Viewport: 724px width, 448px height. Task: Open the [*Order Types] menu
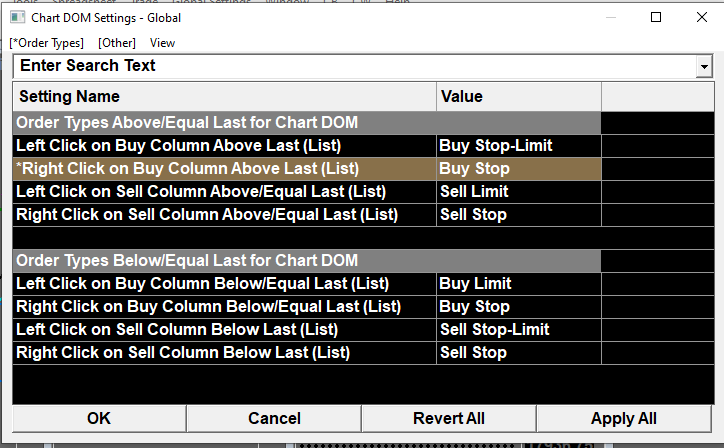pyautogui.click(x=47, y=43)
